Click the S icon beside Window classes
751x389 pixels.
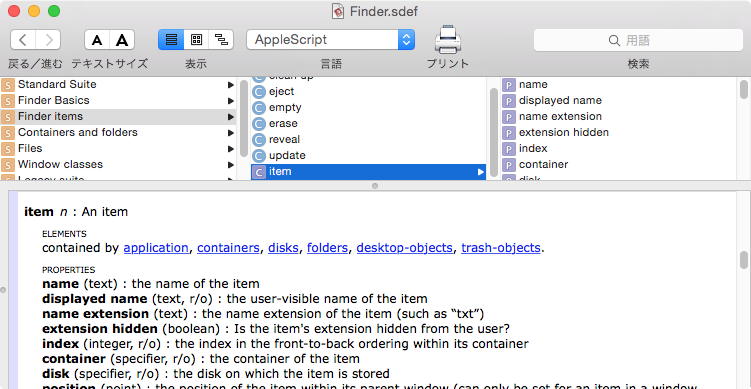(x=8, y=165)
